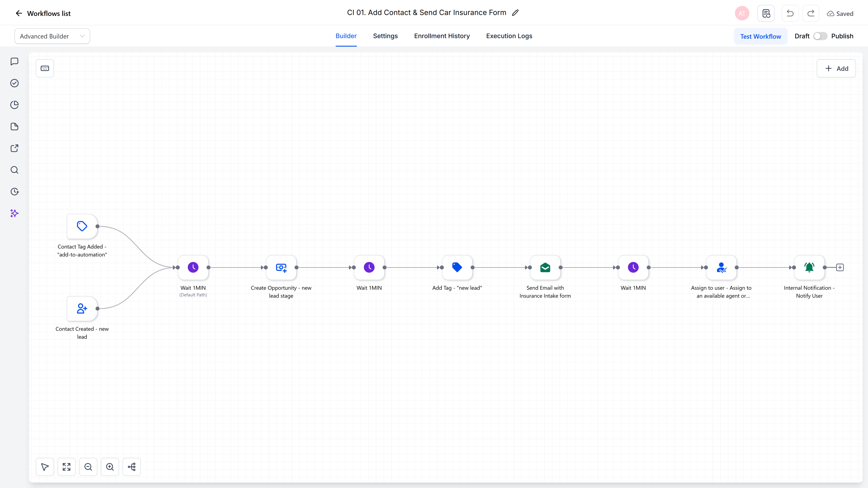868x488 pixels.
Task: Show keyboard shortcuts button
Action: pos(45,68)
